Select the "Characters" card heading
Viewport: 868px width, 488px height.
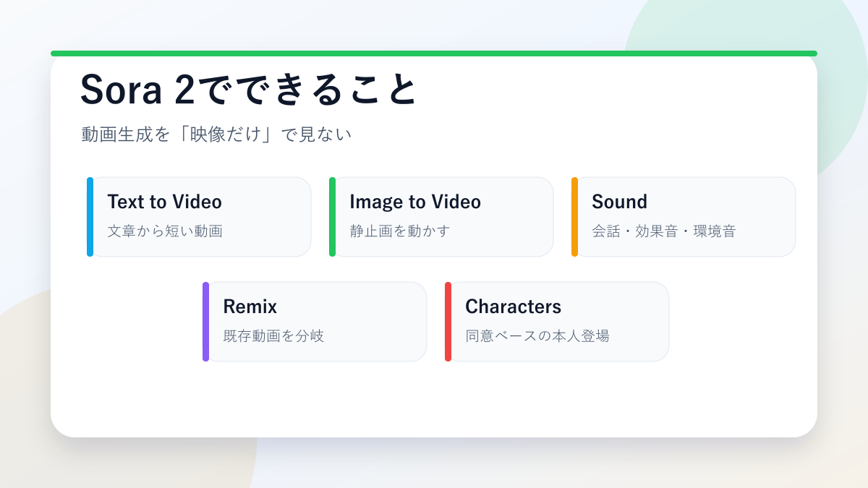[513, 307]
